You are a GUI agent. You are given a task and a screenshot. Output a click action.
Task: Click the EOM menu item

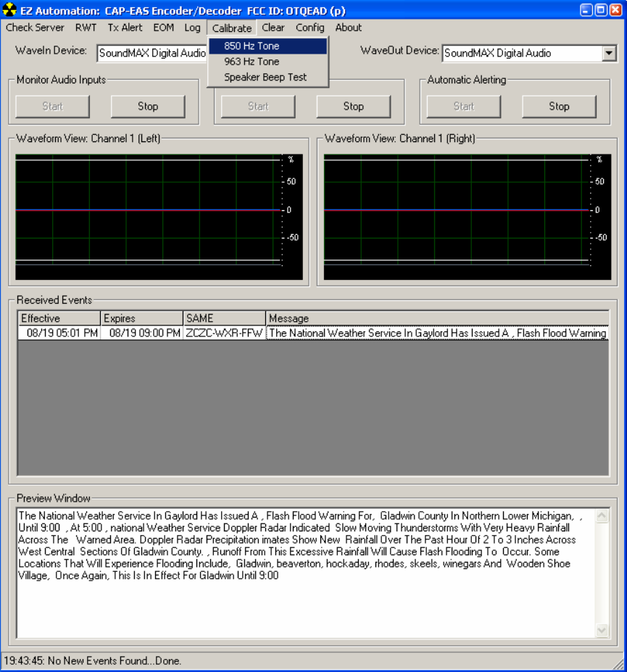click(163, 28)
